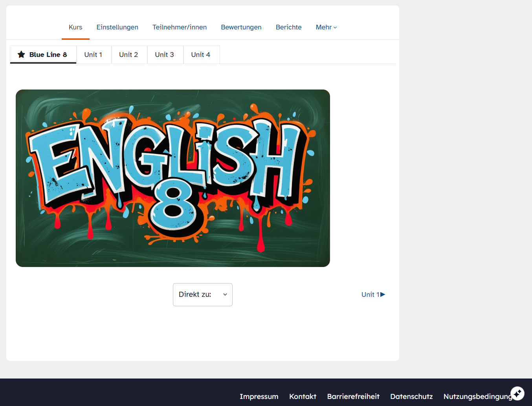This screenshot has height=406, width=532.
Task: Expand the Mehr menu chevron
Action: [335, 27]
